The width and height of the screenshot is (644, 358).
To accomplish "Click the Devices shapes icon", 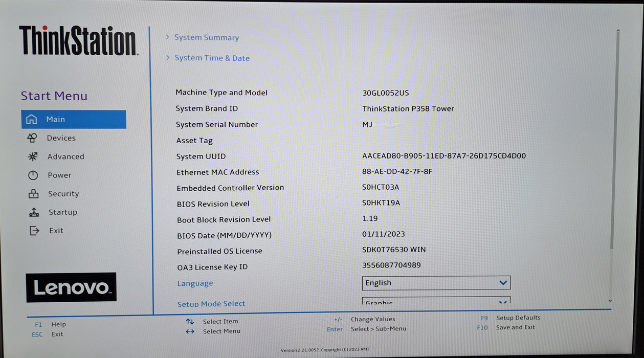I will coord(32,138).
